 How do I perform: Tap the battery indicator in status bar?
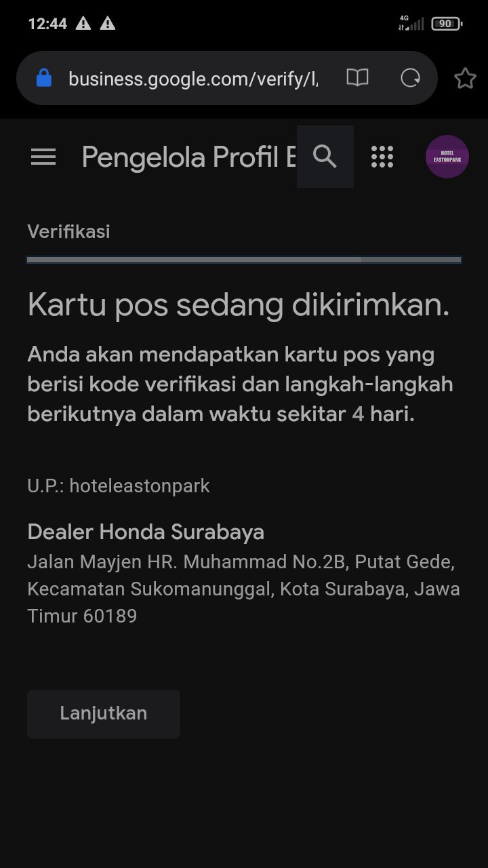(x=447, y=24)
